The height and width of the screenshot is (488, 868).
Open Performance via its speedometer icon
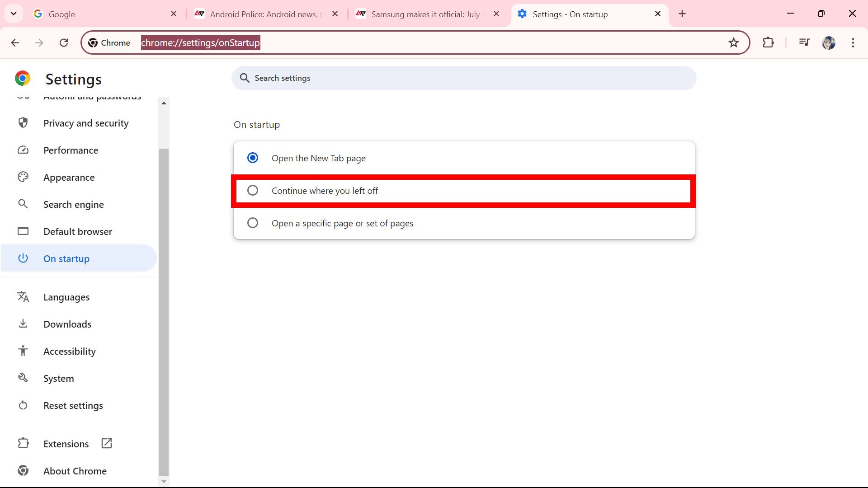(x=23, y=150)
